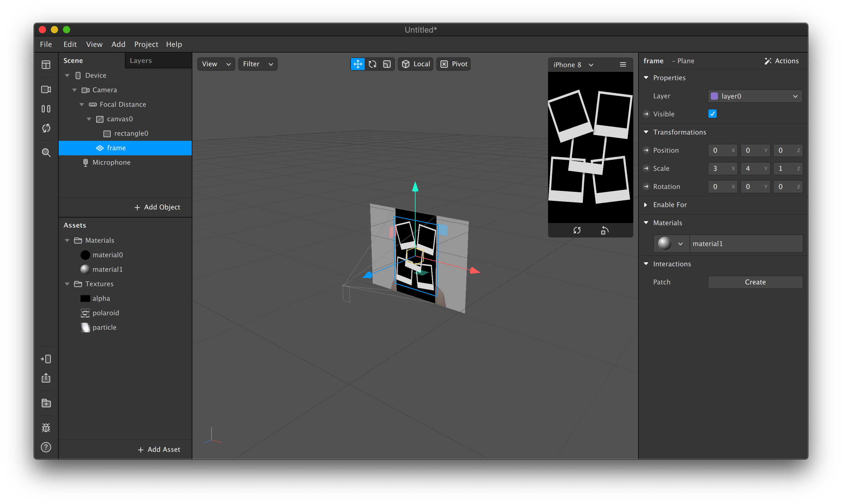The height and width of the screenshot is (504, 842).
Task: Click the search magnifier icon
Action: (46, 153)
